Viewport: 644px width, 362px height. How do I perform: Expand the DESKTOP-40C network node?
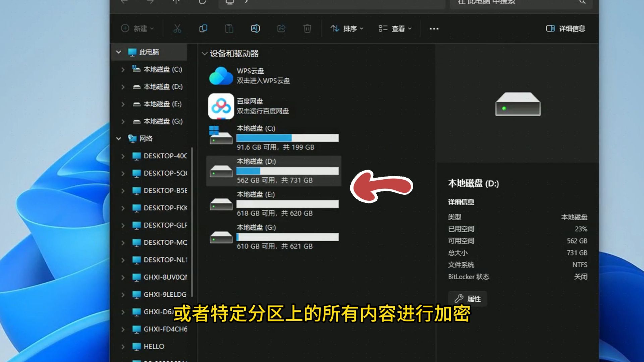tap(123, 156)
